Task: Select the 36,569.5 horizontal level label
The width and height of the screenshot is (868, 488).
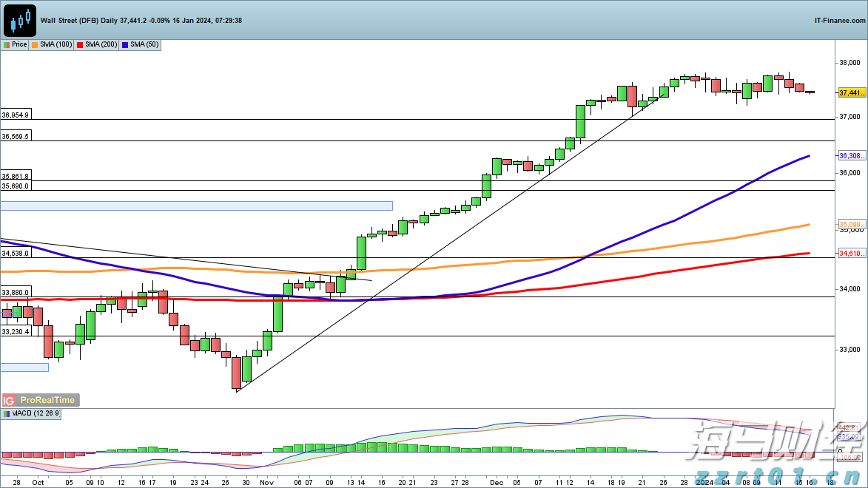Action: click(x=16, y=137)
